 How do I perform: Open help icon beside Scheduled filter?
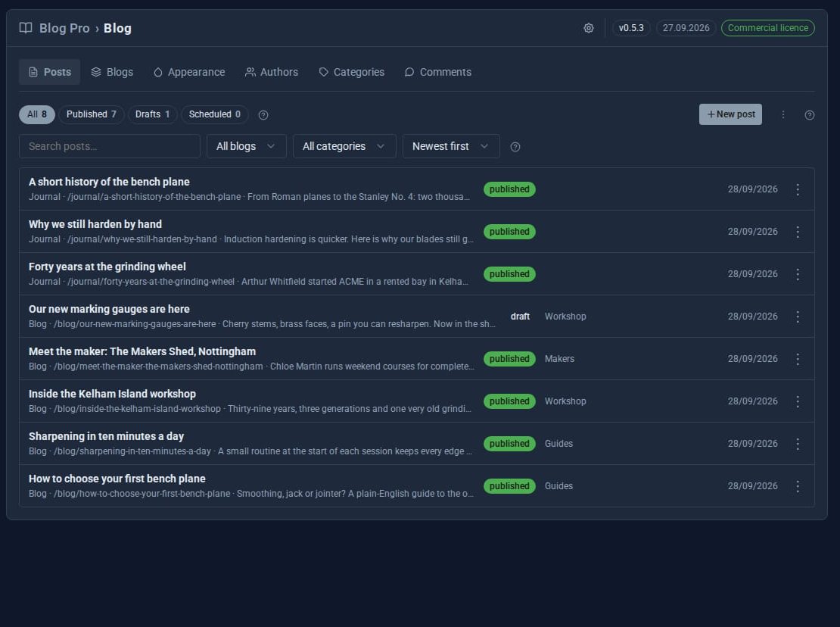click(x=263, y=114)
